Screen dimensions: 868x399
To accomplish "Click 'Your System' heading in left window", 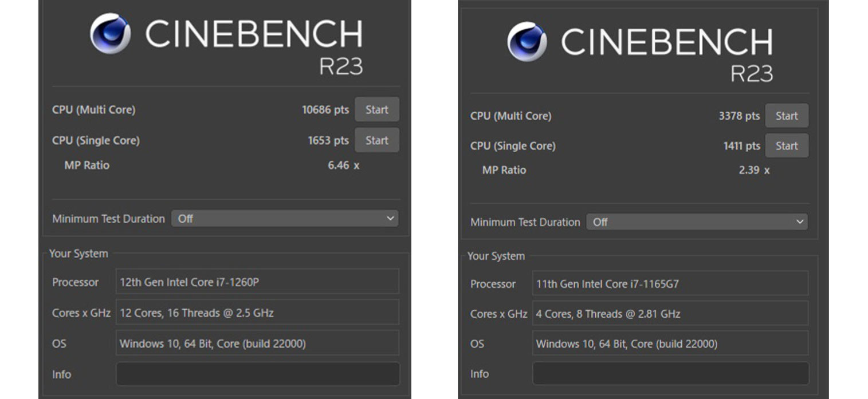I will pyautogui.click(x=78, y=254).
